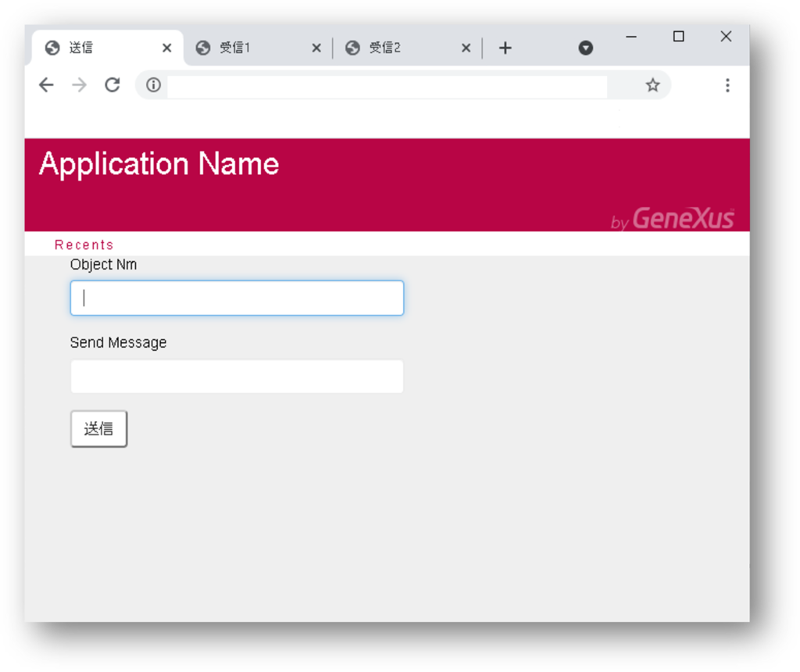Minimize the browser window

tap(631, 37)
